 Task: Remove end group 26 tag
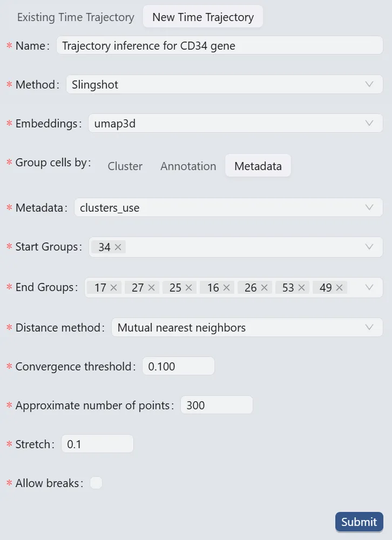(264, 288)
